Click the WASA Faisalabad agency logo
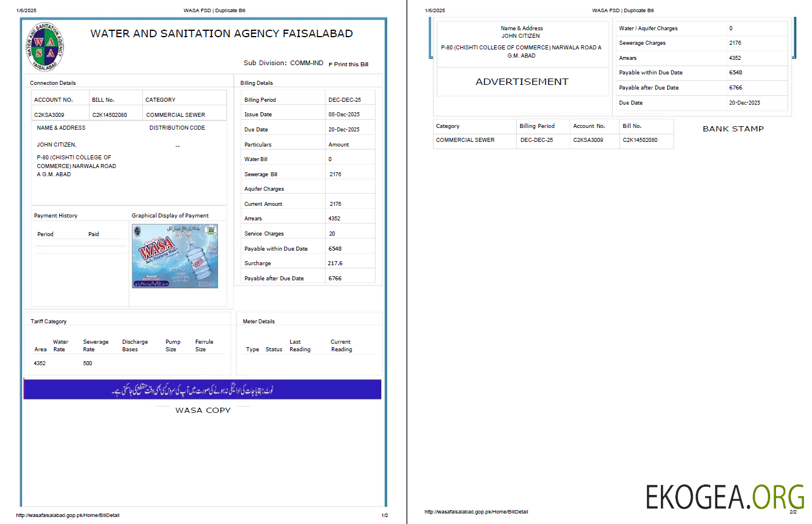812x524 pixels. click(46, 48)
